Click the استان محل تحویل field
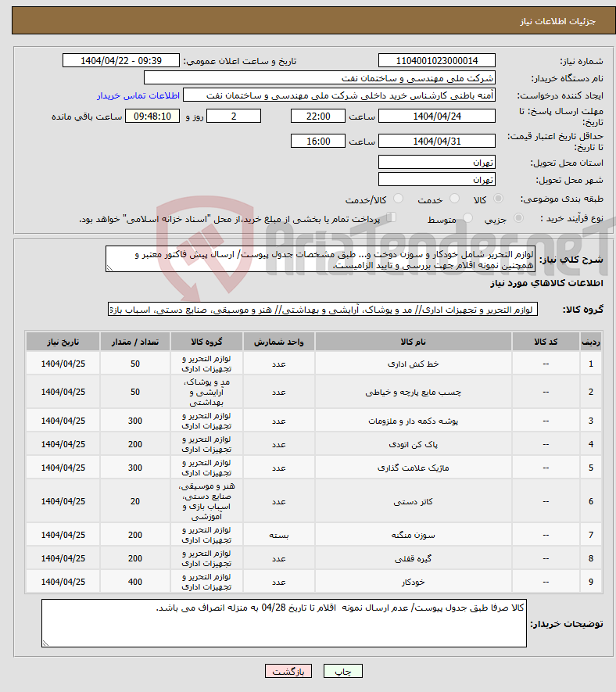The image size is (616, 692). pos(437,163)
